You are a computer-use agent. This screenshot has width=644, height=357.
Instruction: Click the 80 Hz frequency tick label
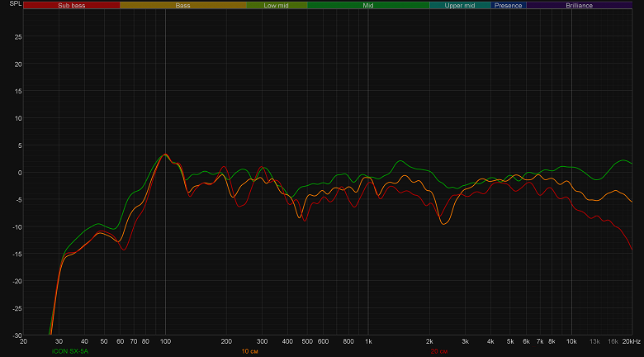pyautogui.click(x=145, y=341)
